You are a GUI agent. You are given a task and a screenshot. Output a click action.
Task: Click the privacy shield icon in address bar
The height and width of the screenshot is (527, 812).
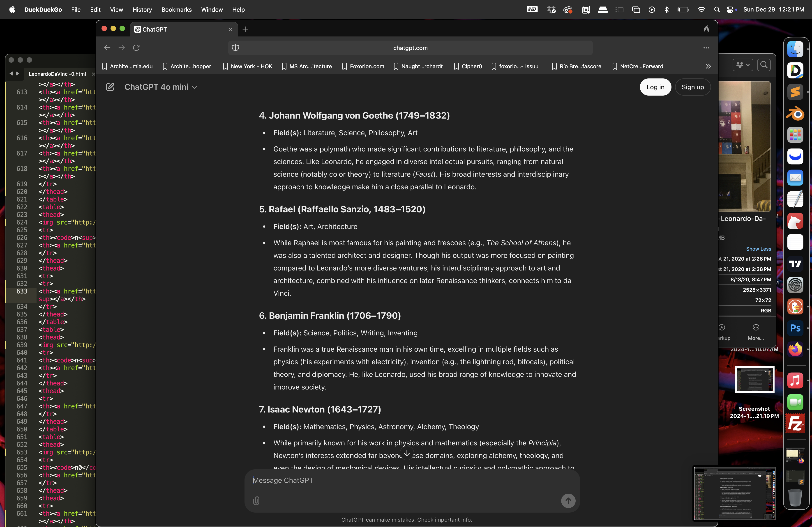coord(235,48)
